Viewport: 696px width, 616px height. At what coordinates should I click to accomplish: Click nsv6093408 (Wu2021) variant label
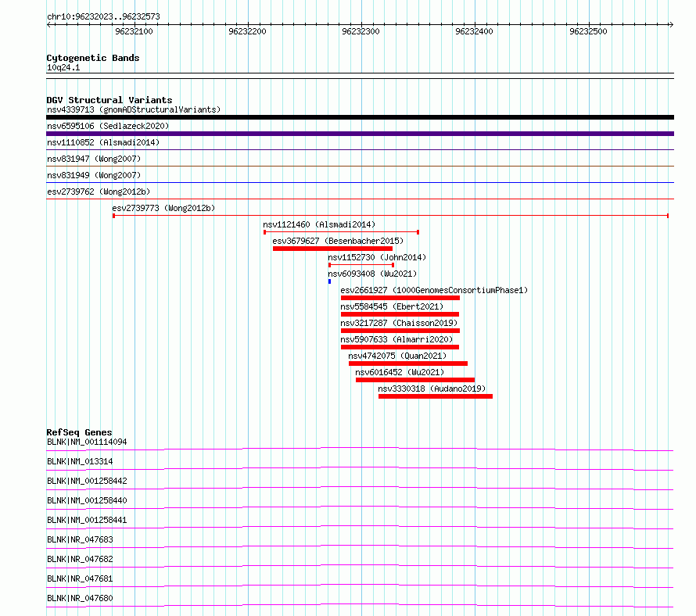click(x=372, y=274)
